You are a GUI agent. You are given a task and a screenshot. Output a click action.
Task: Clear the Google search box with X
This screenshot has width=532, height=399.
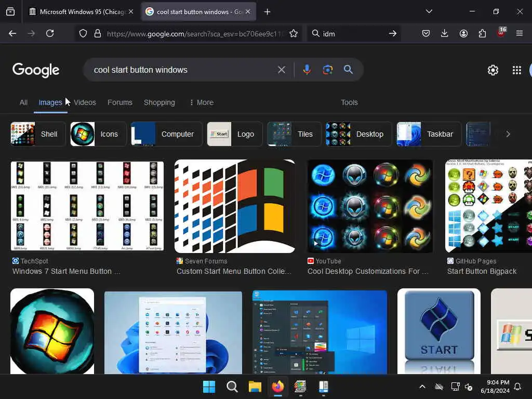click(281, 70)
